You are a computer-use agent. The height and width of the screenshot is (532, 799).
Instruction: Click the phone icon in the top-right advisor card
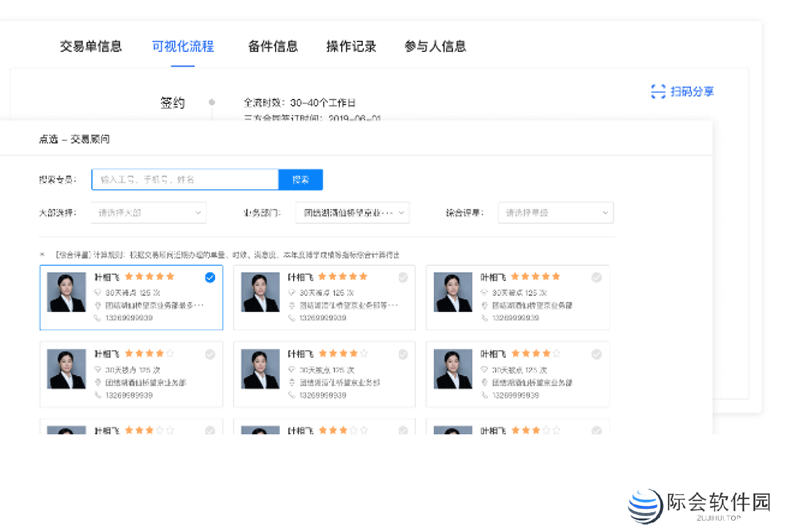(x=485, y=318)
